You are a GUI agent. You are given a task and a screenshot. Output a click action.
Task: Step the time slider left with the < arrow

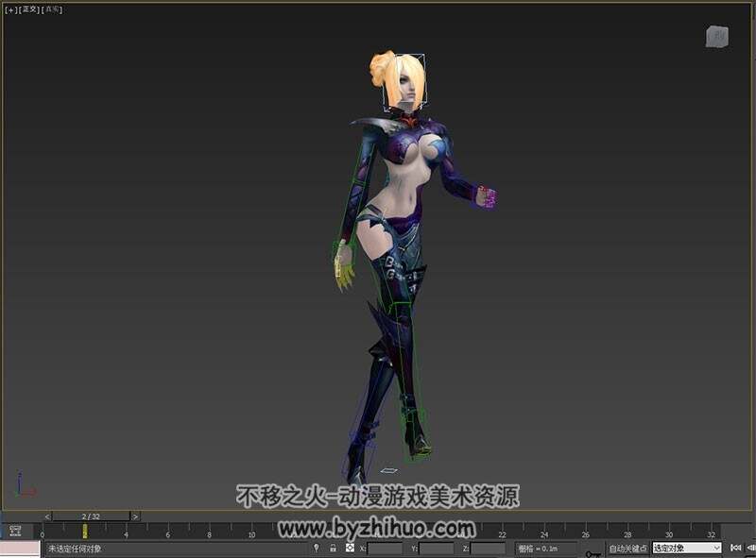coord(47,516)
